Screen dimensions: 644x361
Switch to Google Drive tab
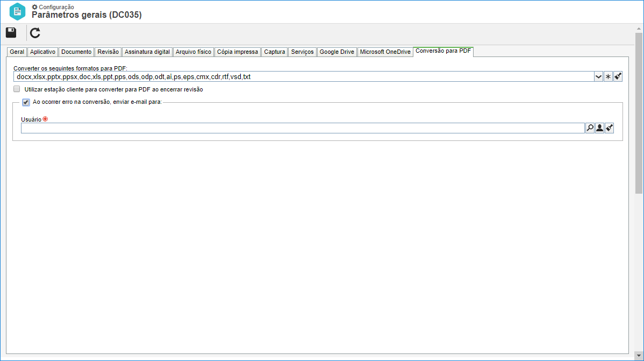pos(337,52)
